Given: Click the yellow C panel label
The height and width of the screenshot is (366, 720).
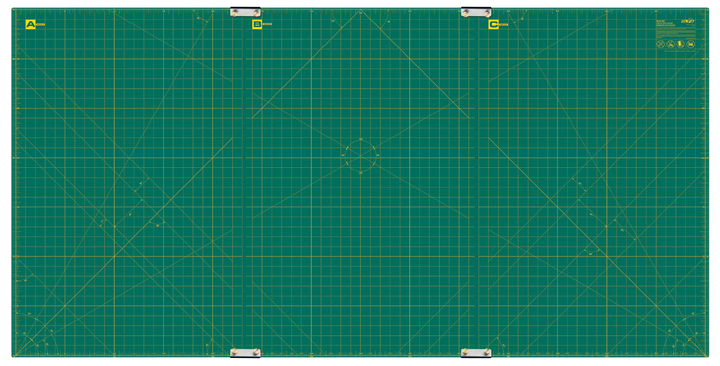Looking at the screenshot, I should 494,24.
